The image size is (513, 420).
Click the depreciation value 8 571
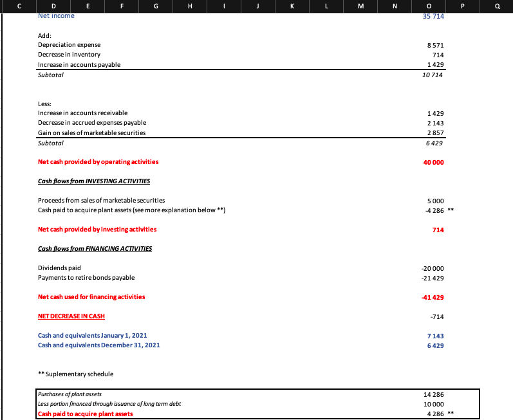tap(436, 45)
